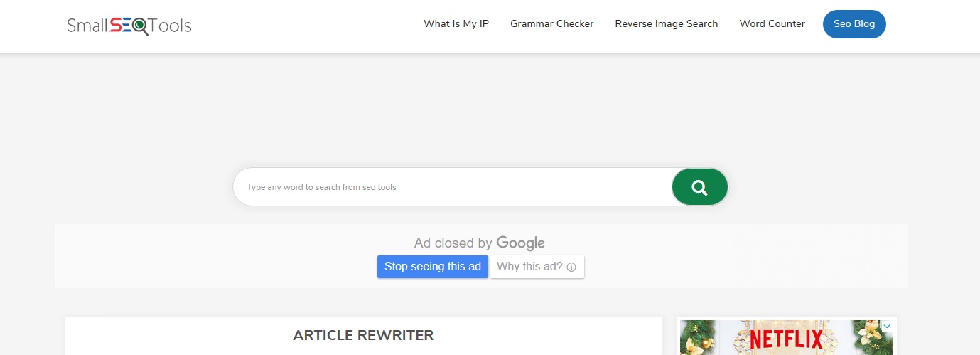Click the magnifying glass inside the site logo
This screenshot has height=355, width=980.
(x=141, y=27)
